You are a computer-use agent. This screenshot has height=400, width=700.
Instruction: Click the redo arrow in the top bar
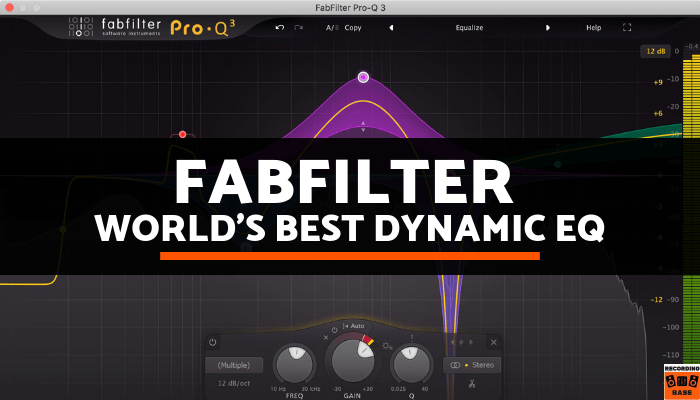point(298,27)
